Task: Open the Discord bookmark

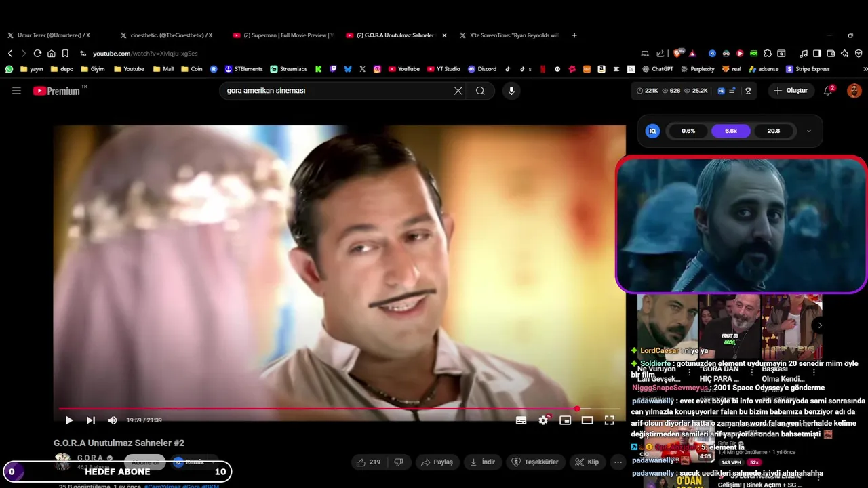Action: [482, 69]
